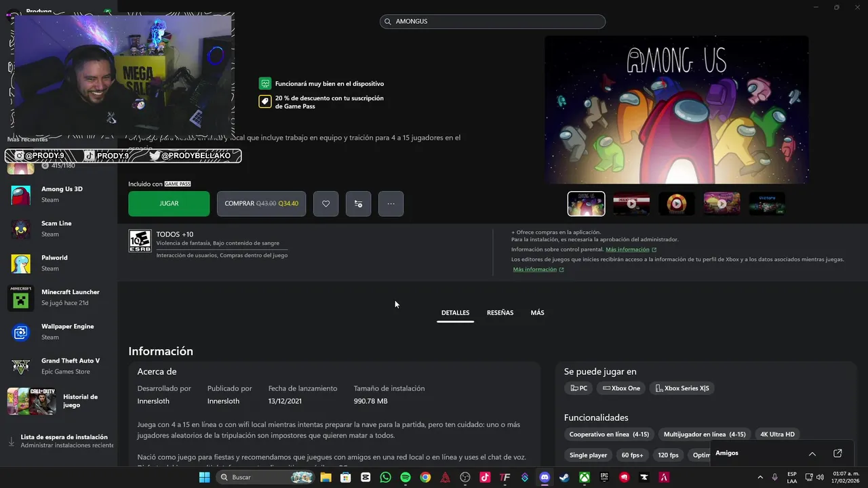Select the first Among Us screenshot thumbnail
Screen dimensions: 868x488
(x=586, y=203)
